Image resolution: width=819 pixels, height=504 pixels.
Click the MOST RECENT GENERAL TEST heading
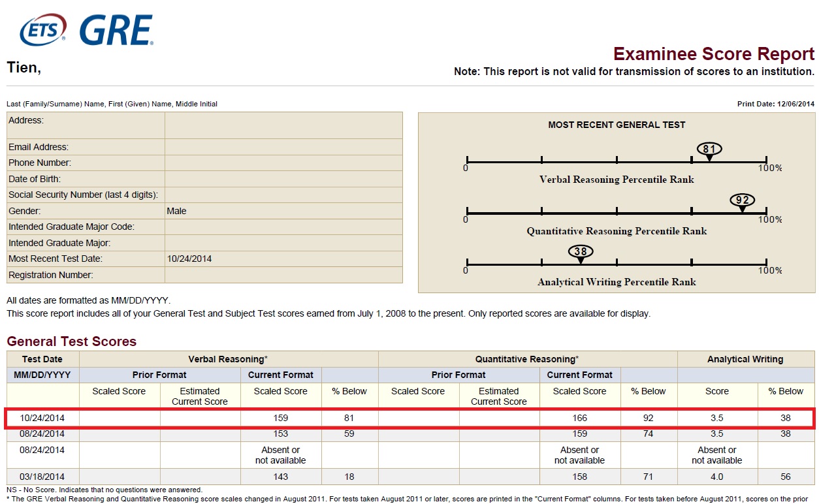tap(617, 125)
